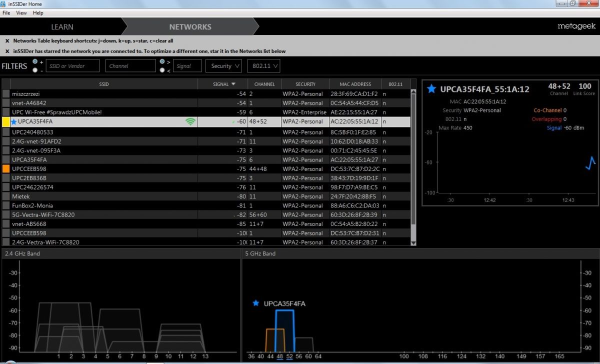Open the 802.11 filter dropdown
The image size is (600, 364).
(264, 66)
